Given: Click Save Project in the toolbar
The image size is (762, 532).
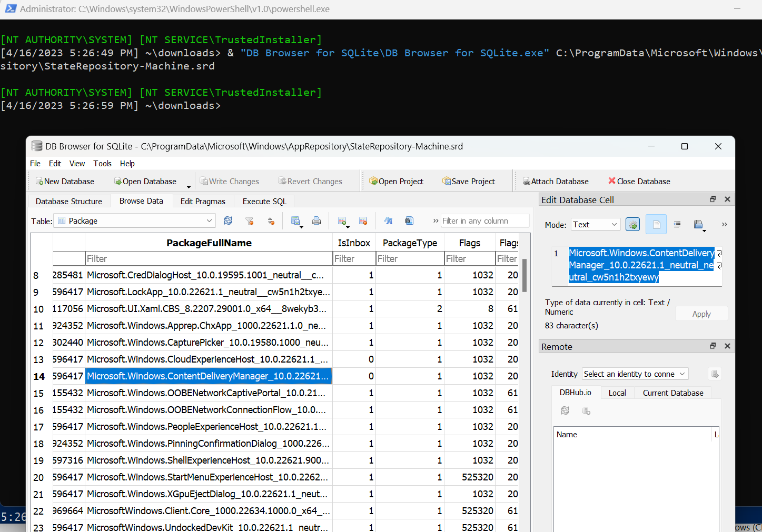Looking at the screenshot, I should coord(469,182).
